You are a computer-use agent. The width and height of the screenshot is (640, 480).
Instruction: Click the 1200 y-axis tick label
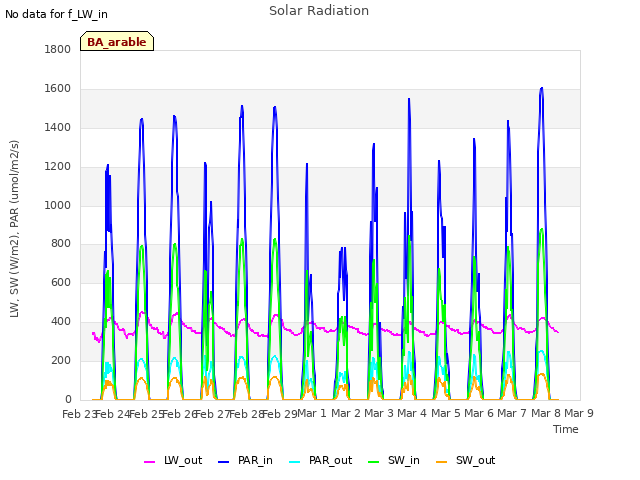(x=58, y=167)
